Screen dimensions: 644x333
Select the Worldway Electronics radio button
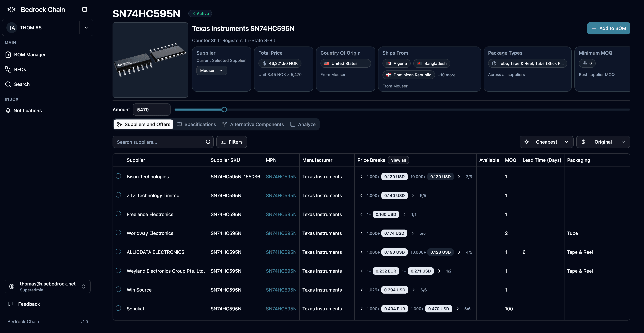point(118,233)
